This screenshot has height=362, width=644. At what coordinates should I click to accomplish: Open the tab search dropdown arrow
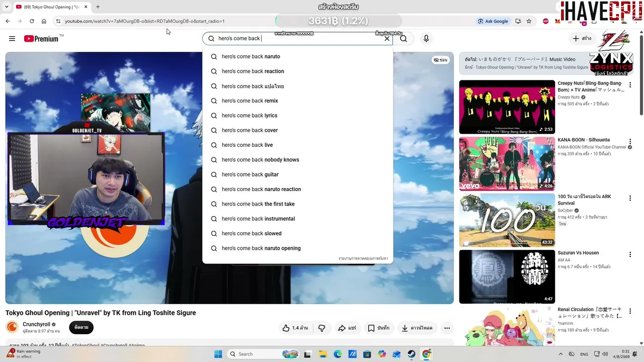[x=6, y=7]
